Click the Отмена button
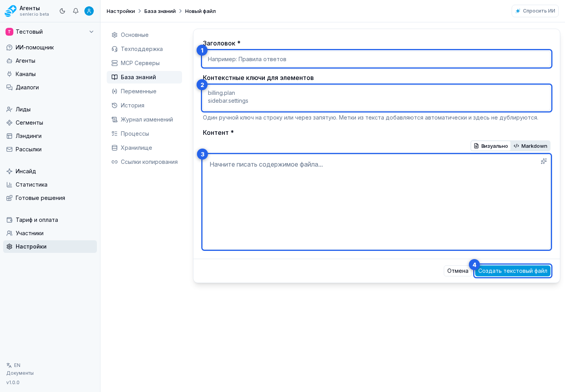565x392 pixels. click(458, 271)
